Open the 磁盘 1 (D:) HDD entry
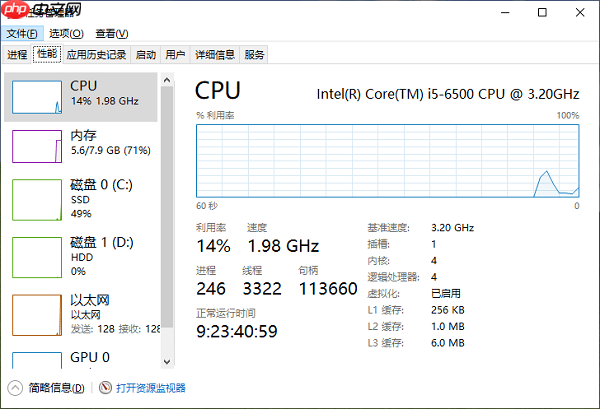Screen dimensions: 600x409 pyautogui.click(x=81, y=257)
